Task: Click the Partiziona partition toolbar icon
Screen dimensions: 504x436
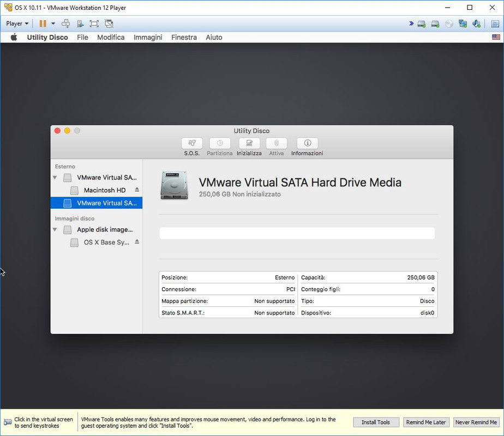Action: click(x=220, y=143)
